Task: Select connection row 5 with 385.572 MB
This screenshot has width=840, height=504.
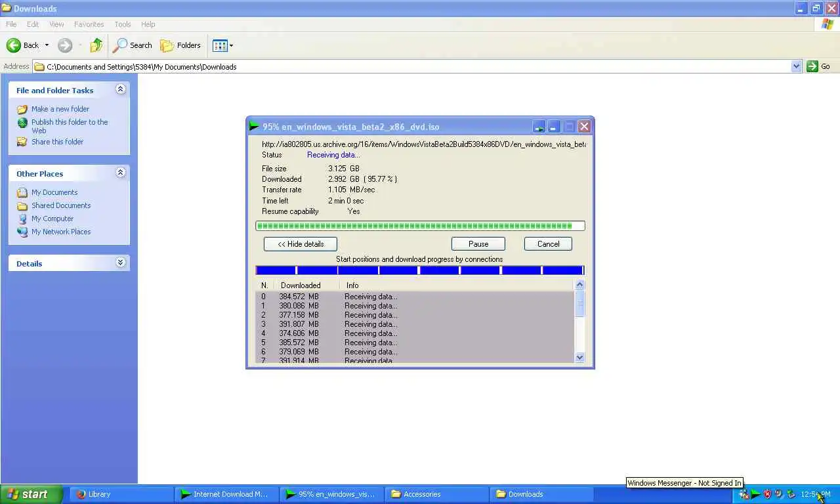Action: point(415,343)
